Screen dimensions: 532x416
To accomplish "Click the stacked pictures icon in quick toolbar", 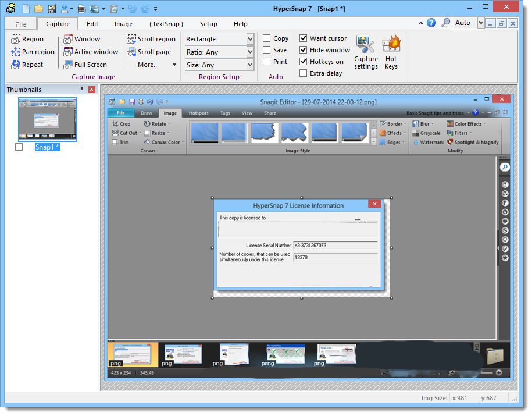I will [x=94, y=9].
